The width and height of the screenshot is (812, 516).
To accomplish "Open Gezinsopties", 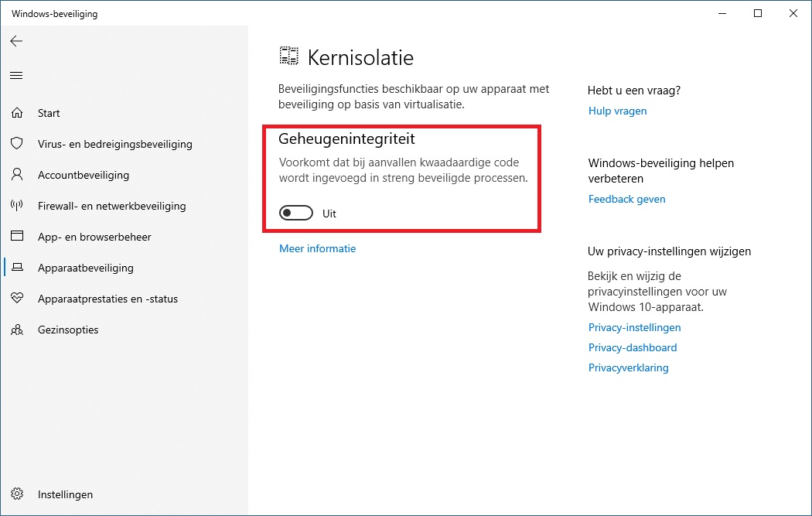I will 68,330.
